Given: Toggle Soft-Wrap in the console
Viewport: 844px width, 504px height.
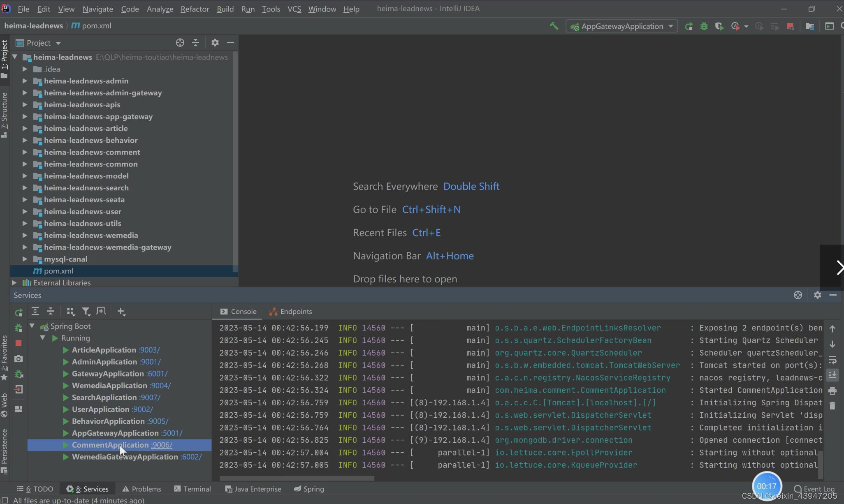Looking at the screenshot, I should (x=832, y=360).
